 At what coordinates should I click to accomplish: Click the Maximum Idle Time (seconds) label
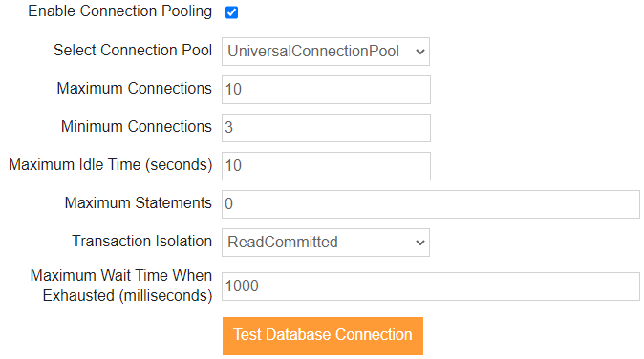point(111,164)
